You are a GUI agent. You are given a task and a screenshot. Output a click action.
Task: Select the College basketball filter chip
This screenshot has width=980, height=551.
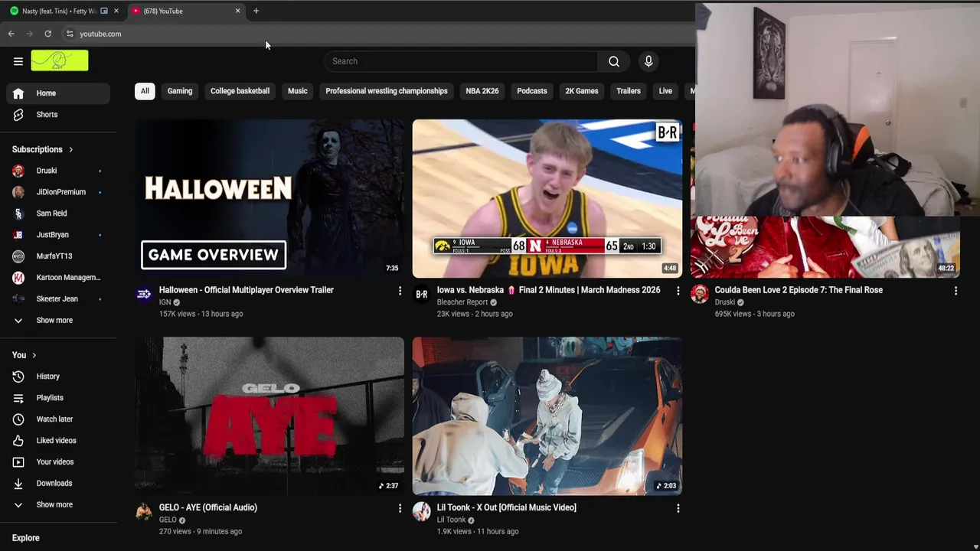click(x=240, y=91)
